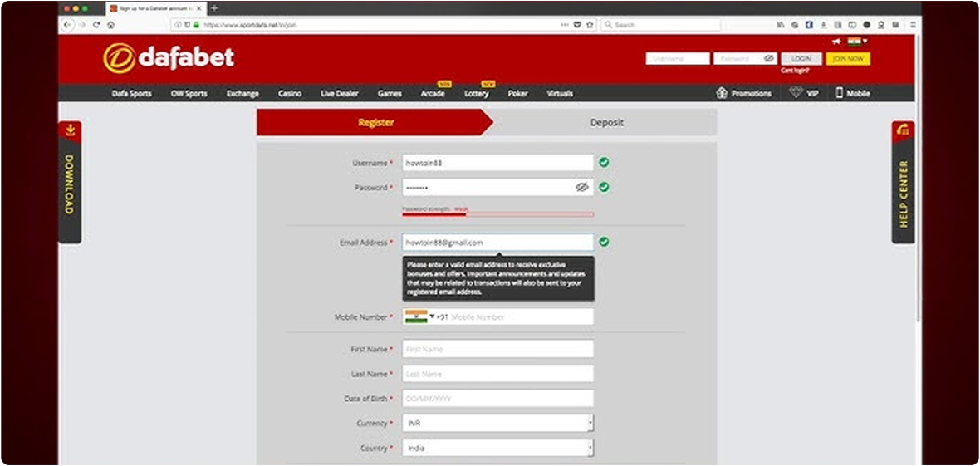The height and width of the screenshot is (466, 980).
Task: Open the Virtuals menu item
Action: 560,93
